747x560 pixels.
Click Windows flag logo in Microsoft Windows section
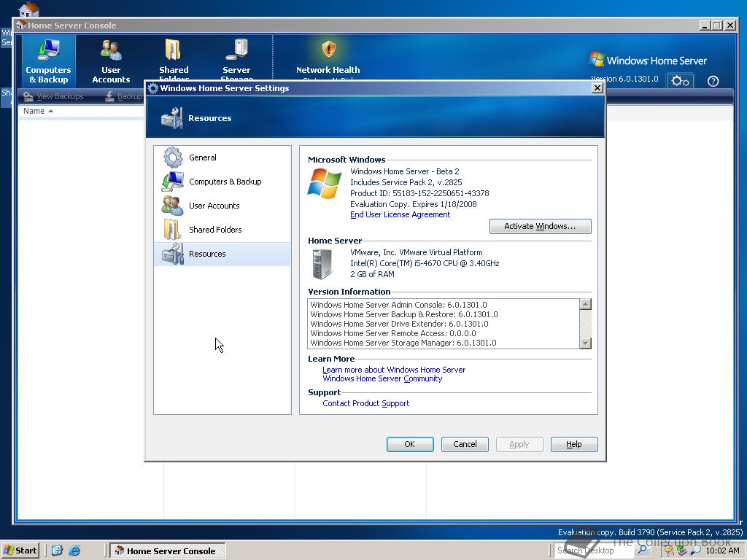click(325, 183)
